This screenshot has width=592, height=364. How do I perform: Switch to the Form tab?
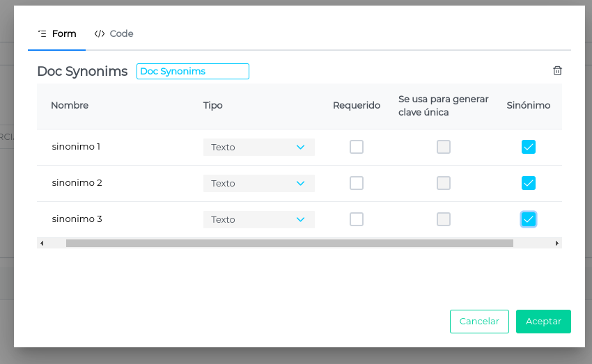coord(57,33)
